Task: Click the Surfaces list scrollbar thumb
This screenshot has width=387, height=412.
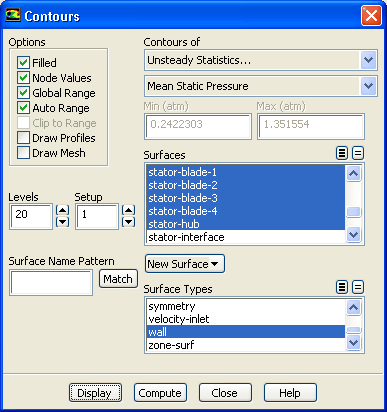Action: [x=354, y=212]
